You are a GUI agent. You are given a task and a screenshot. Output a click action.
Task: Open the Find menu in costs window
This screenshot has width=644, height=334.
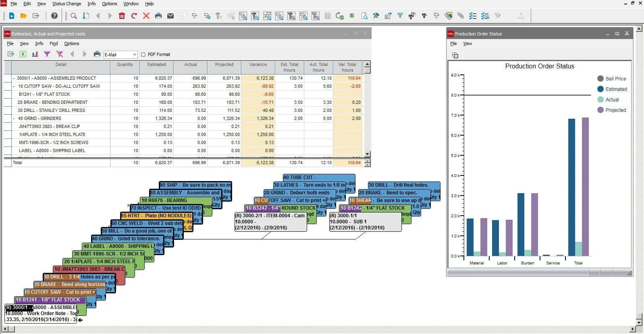tap(54, 43)
